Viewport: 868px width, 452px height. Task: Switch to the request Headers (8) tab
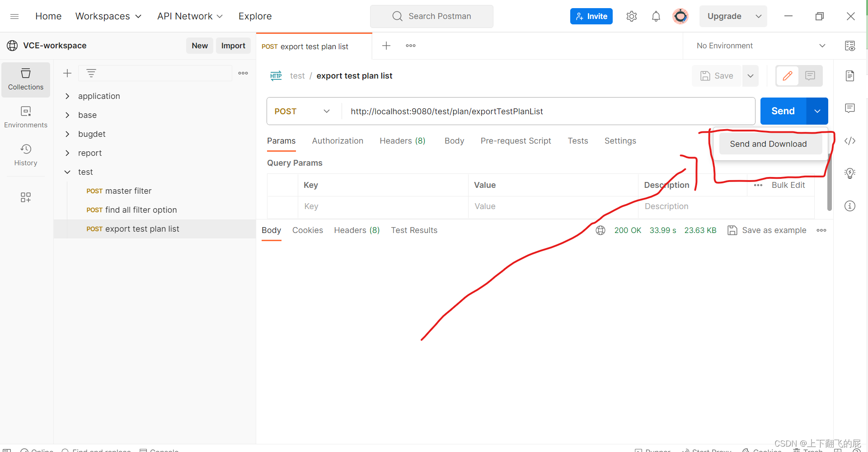(403, 141)
